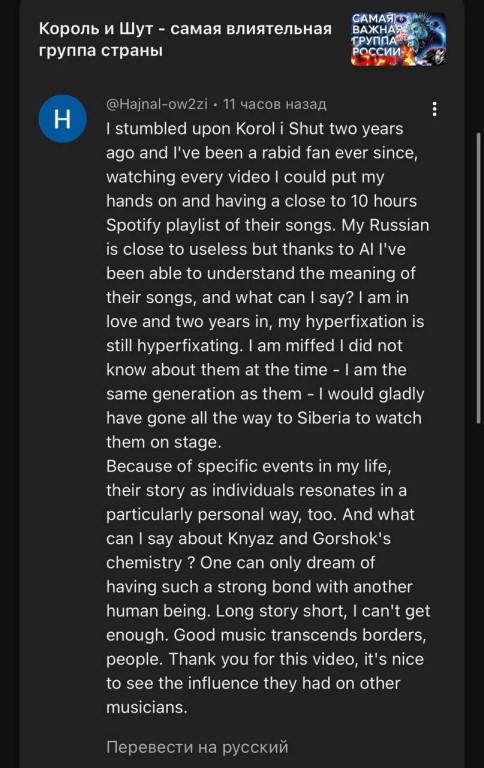
Task: Click the name "Knyaz" in the comment
Action: [251, 538]
